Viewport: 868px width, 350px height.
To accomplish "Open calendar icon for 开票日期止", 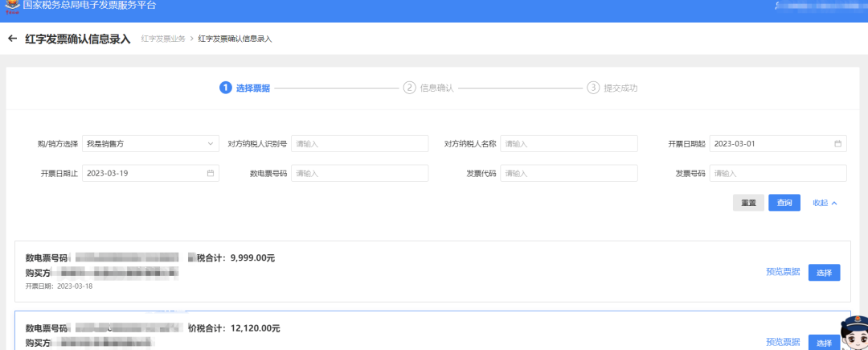I will pyautogui.click(x=211, y=173).
